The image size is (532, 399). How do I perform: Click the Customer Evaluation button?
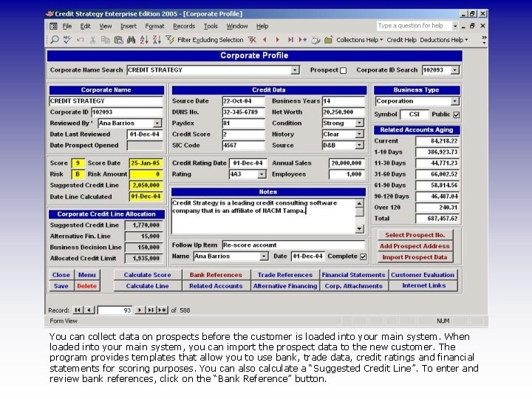pyautogui.click(x=423, y=275)
